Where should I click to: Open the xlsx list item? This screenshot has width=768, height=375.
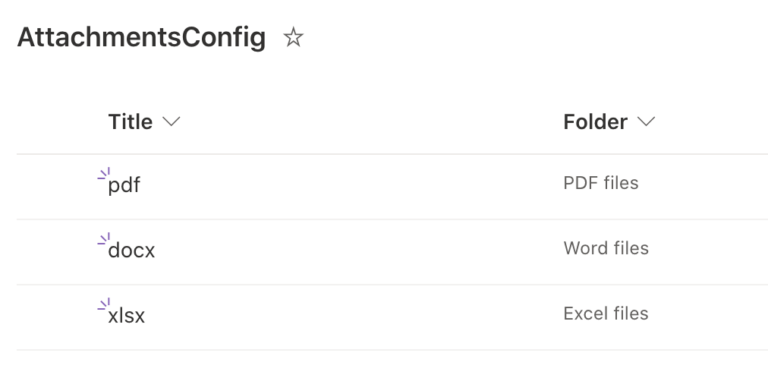pos(126,315)
